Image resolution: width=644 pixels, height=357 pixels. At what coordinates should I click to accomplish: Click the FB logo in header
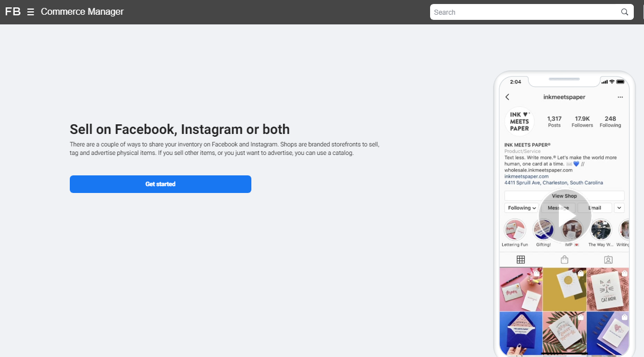click(12, 12)
